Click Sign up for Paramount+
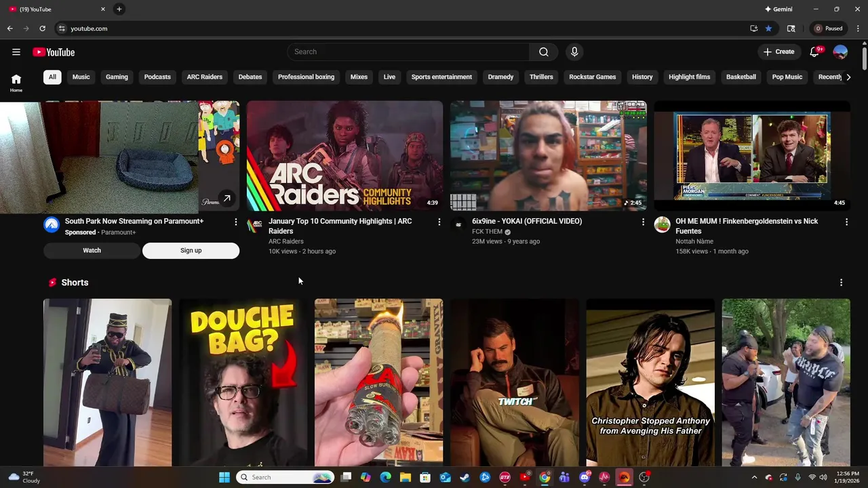Viewport: 868px width, 488px height. 191,251
